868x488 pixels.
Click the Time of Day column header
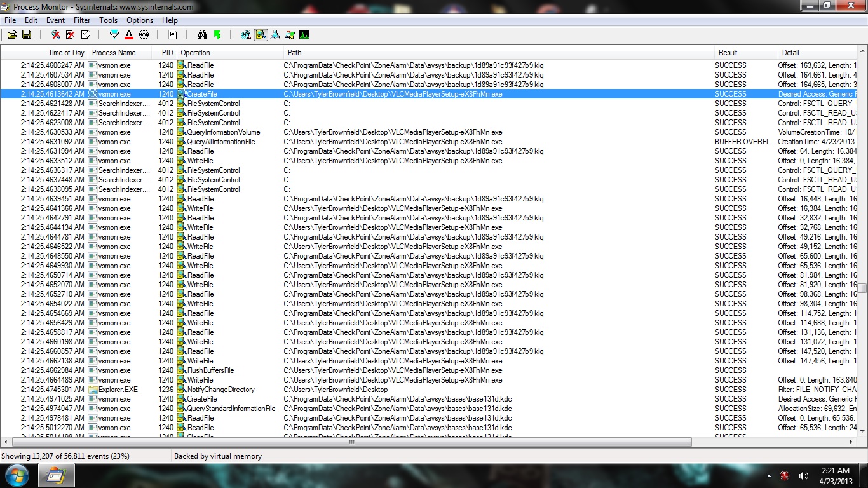[x=44, y=53]
